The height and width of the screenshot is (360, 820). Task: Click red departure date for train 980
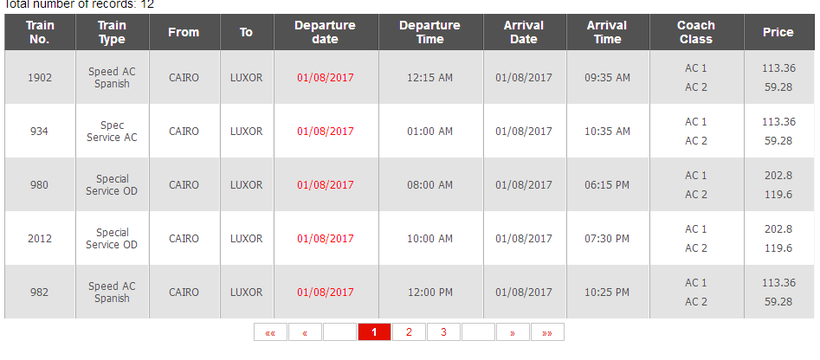[325, 185]
